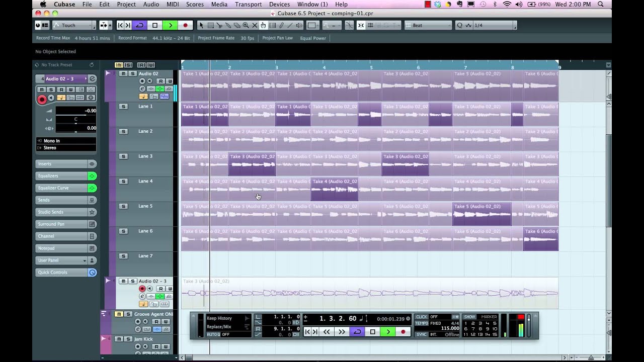Image resolution: width=644 pixels, height=362 pixels.
Task: Toggle Write automation in inspector
Action: pyautogui.click(x=70, y=89)
